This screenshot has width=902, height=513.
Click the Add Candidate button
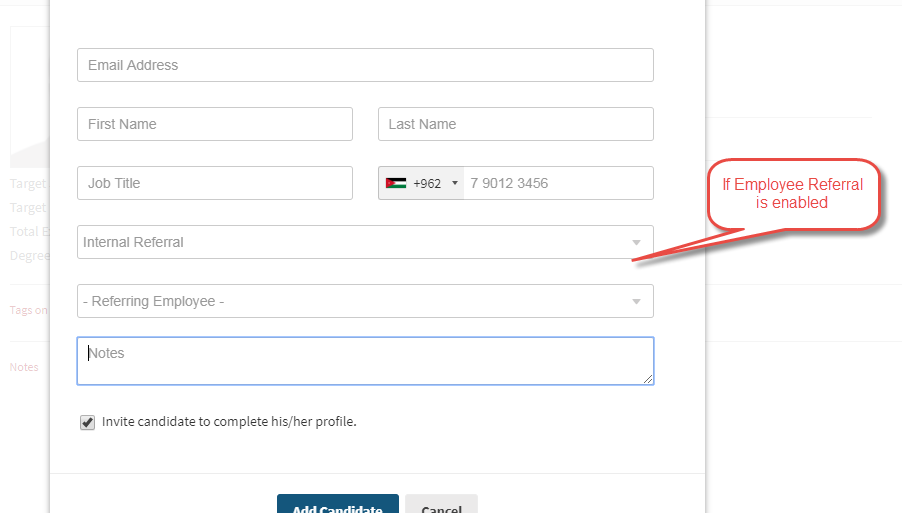pos(338,504)
